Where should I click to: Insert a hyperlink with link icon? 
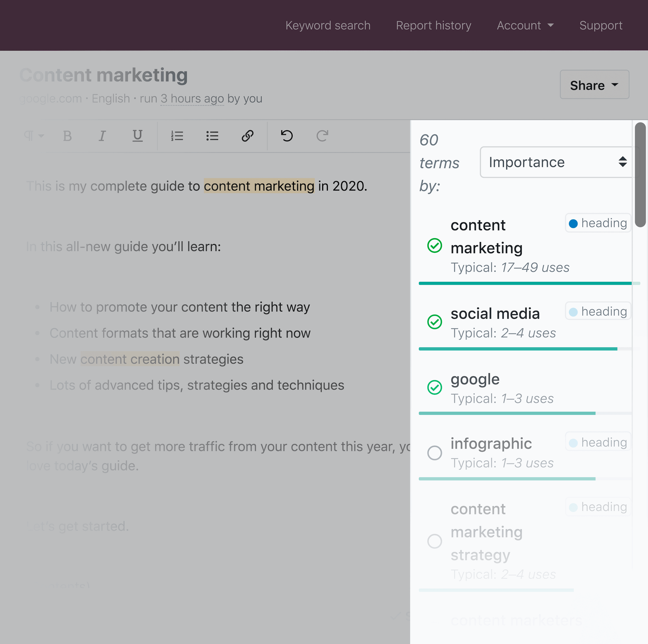pyautogui.click(x=248, y=136)
